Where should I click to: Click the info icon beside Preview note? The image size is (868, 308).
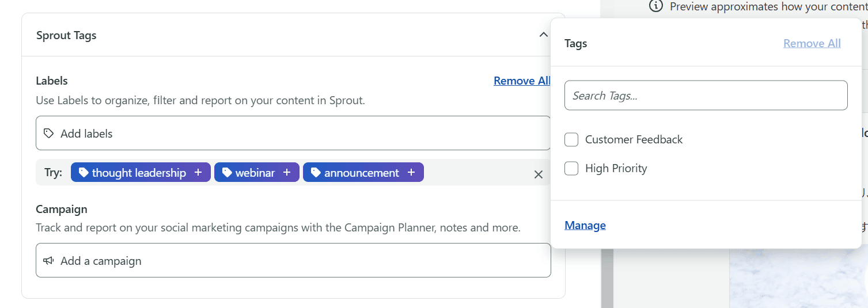[x=655, y=6]
